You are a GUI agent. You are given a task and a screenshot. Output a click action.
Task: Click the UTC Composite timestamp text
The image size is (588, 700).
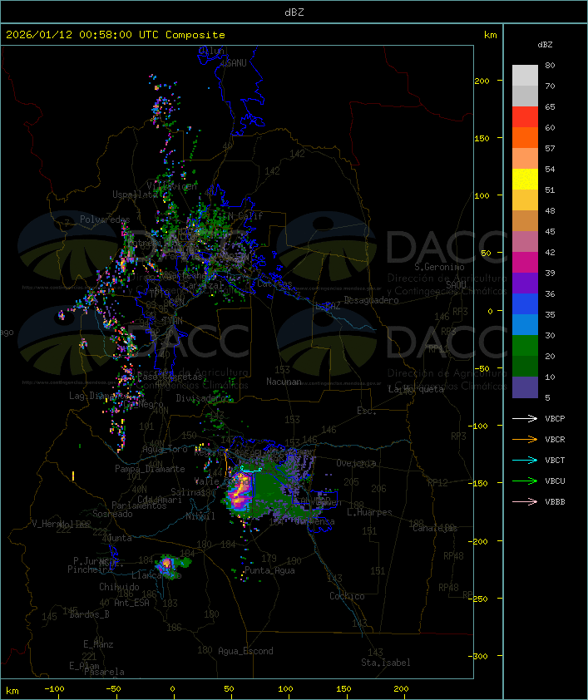115,35
